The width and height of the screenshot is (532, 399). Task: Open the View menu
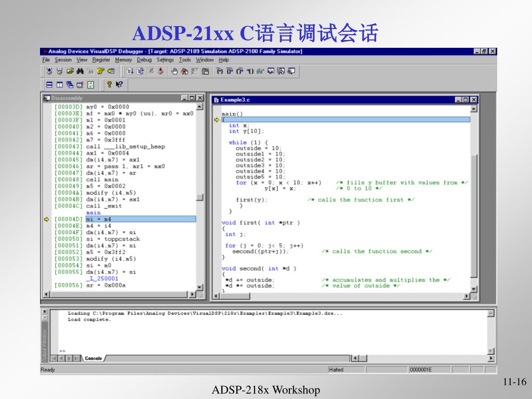pyautogui.click(x=82, y=60)
